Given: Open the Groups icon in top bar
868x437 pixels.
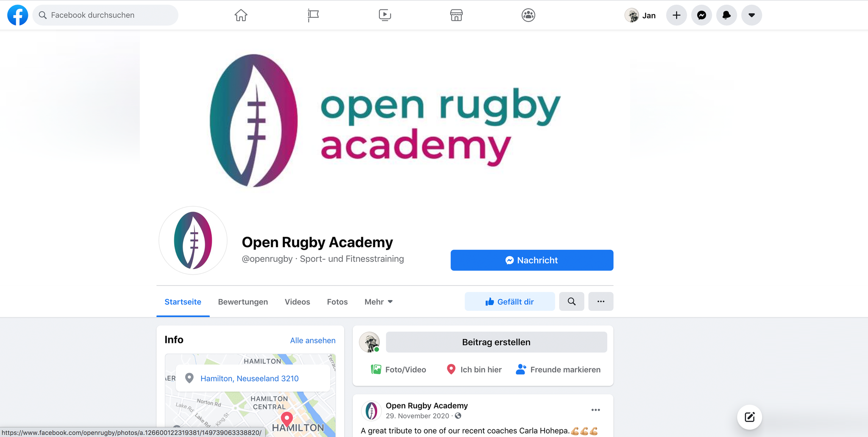Looking at the screenshot, I should pos(528,15).
